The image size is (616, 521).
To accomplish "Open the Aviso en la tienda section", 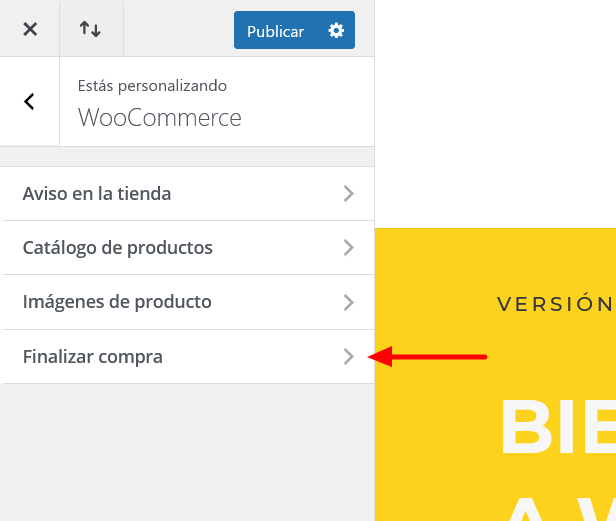I will (x=187, y=194).
